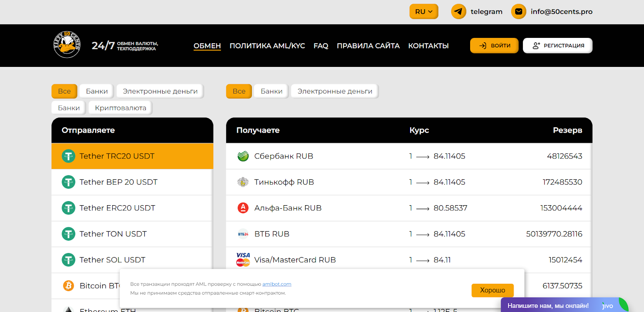This screenshot has width=644, height=312.
Task: Select Tether BEP 20 USDT to send
Action: 132,182
